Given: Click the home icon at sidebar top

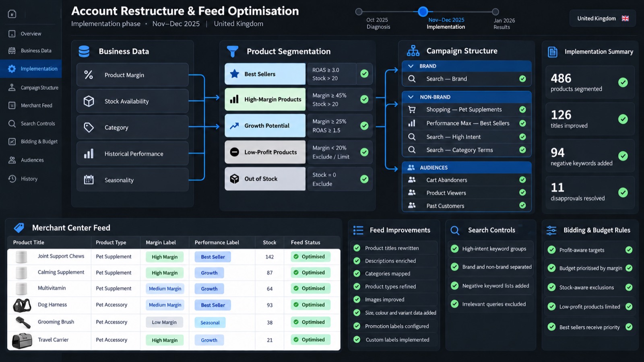Looking at the screenshot, I should [12, 14].
